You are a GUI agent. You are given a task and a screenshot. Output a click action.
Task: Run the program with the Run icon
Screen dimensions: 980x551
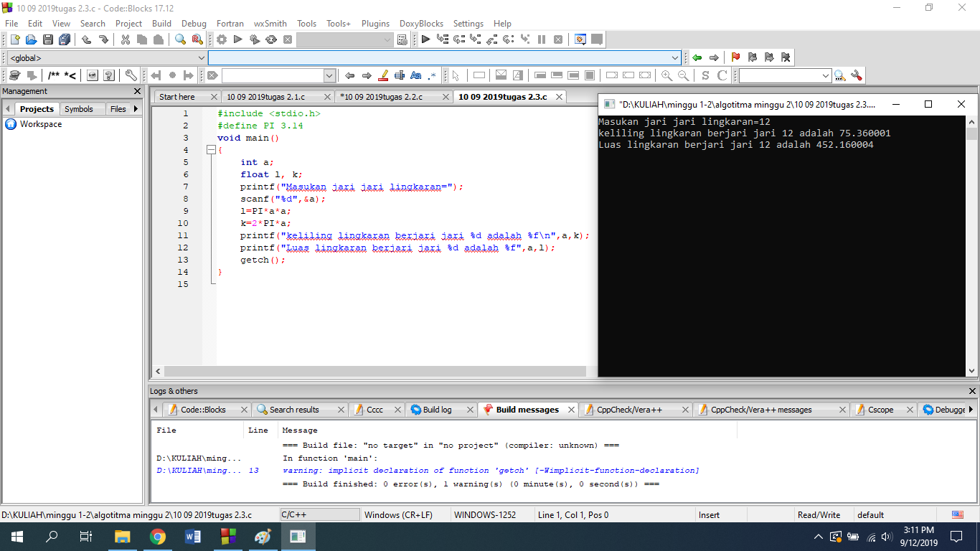238,39
